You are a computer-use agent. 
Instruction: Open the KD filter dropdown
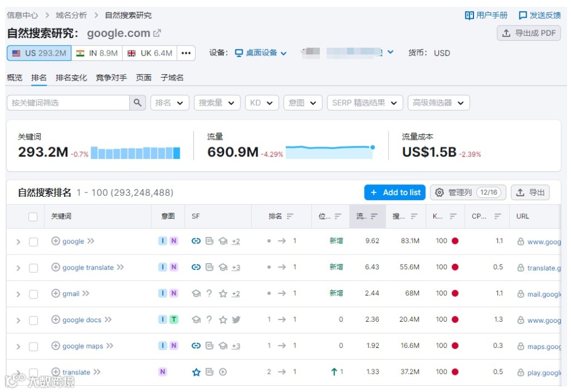(262, 103)
